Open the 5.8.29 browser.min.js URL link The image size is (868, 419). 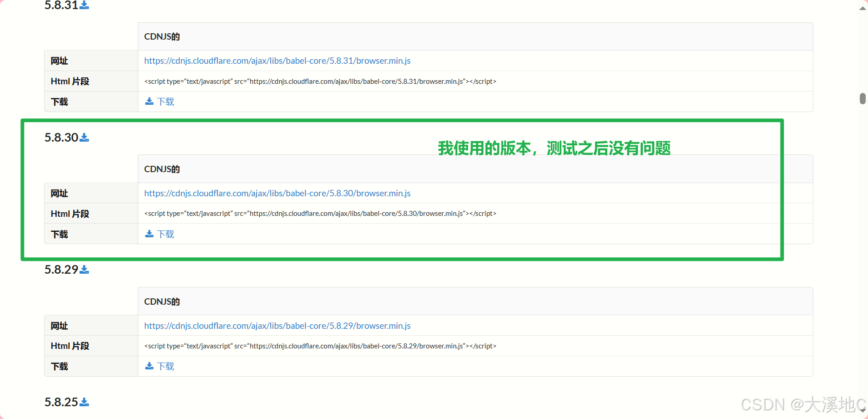pyautogui.click(x=277, y=326)
